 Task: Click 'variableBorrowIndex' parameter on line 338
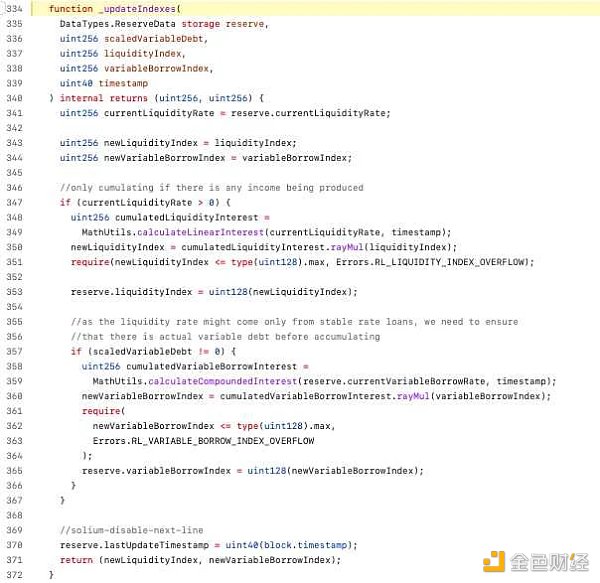156,68
